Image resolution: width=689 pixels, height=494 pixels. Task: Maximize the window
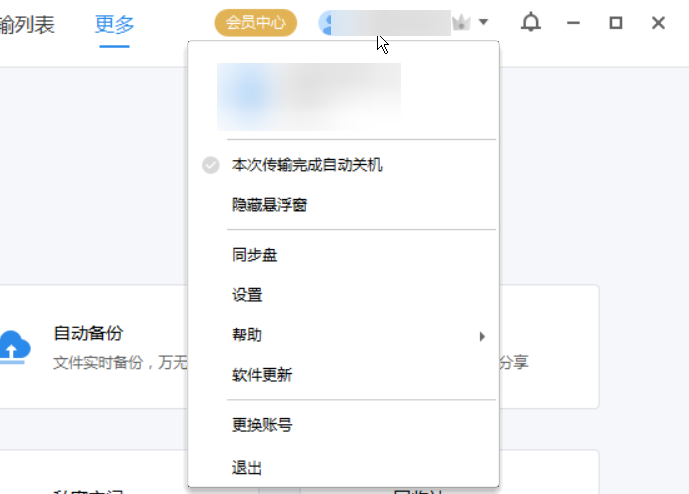coord(616,23)
